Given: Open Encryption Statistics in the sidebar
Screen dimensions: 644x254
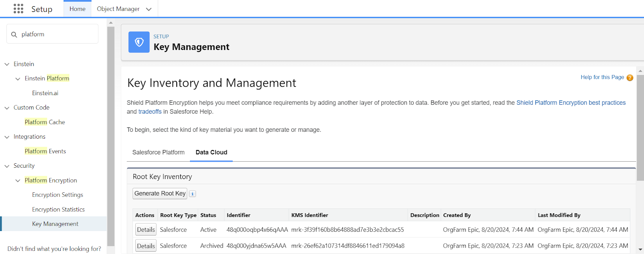Looking at the screenshot, I should click(x=58, y=210).
